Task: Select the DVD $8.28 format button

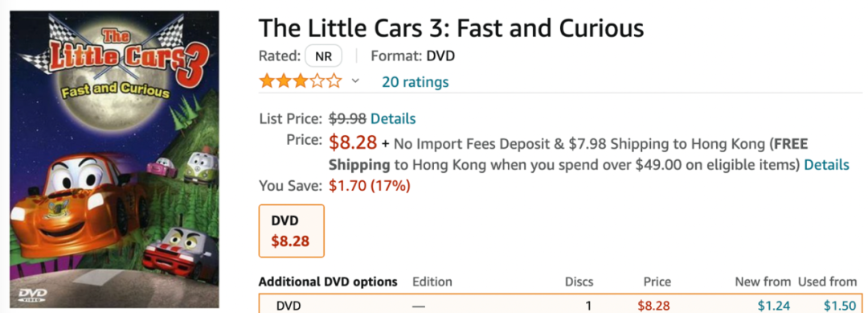Action: [291, 231]
